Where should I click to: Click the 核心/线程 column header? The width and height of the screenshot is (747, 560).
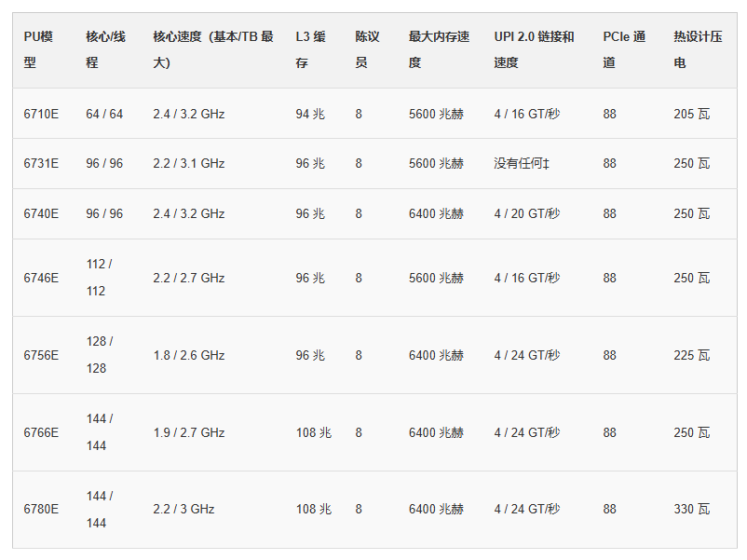tap(105, 49)
